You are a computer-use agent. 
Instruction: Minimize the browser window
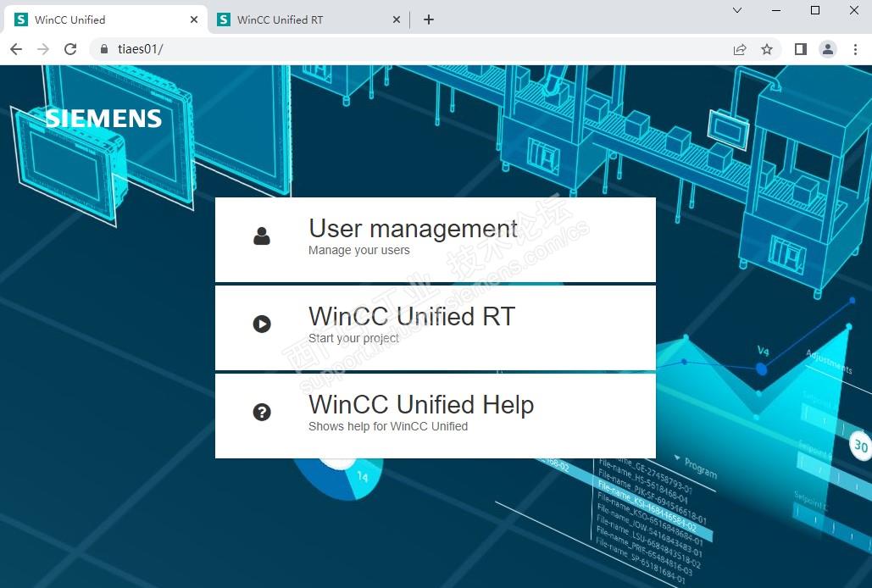pos(776,10)
